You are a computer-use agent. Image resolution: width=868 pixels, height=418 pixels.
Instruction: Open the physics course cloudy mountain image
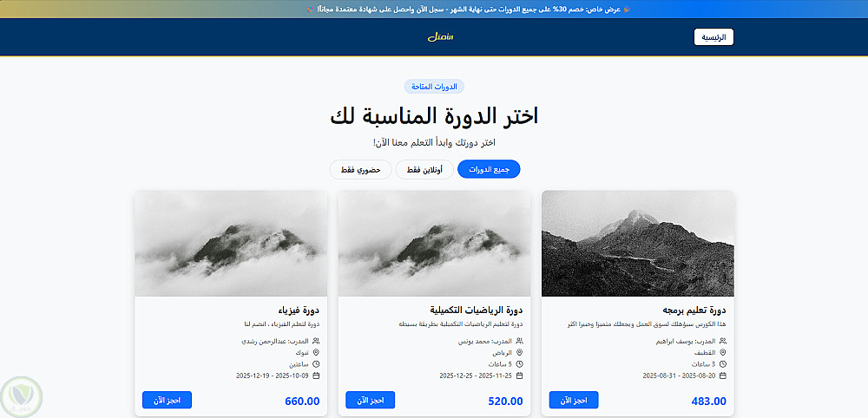coord(231,244)
